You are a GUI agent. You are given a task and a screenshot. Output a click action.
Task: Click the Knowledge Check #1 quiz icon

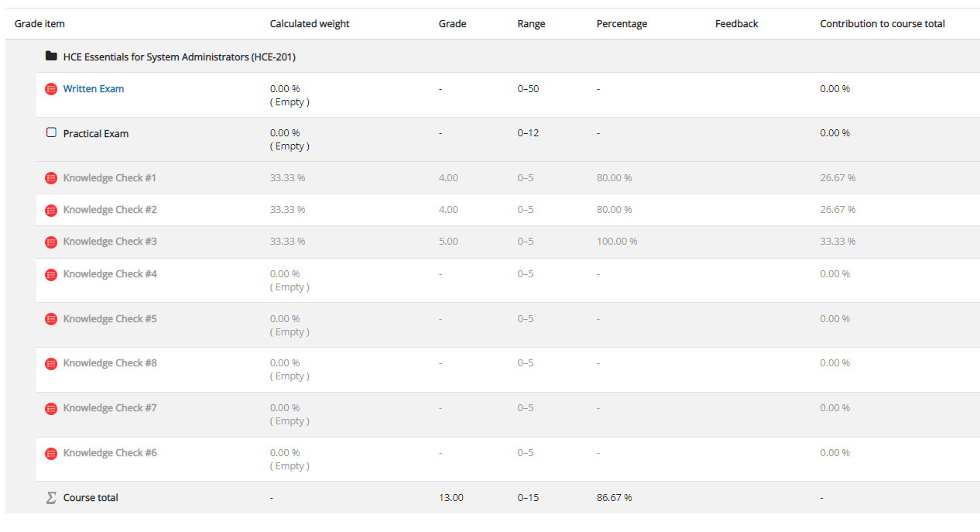click(51, 178)
